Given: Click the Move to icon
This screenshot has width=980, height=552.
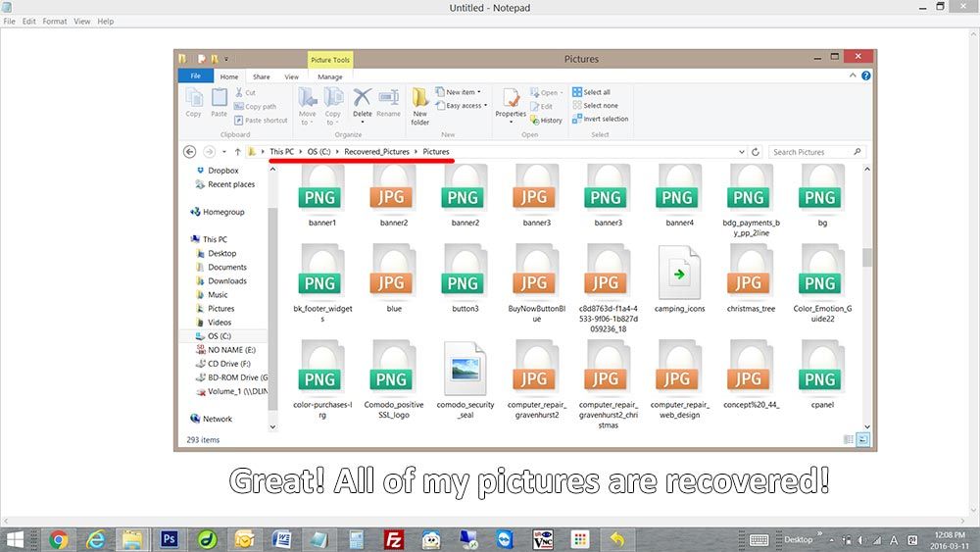Looking at the screenshot, I should (x=307, y=106).
